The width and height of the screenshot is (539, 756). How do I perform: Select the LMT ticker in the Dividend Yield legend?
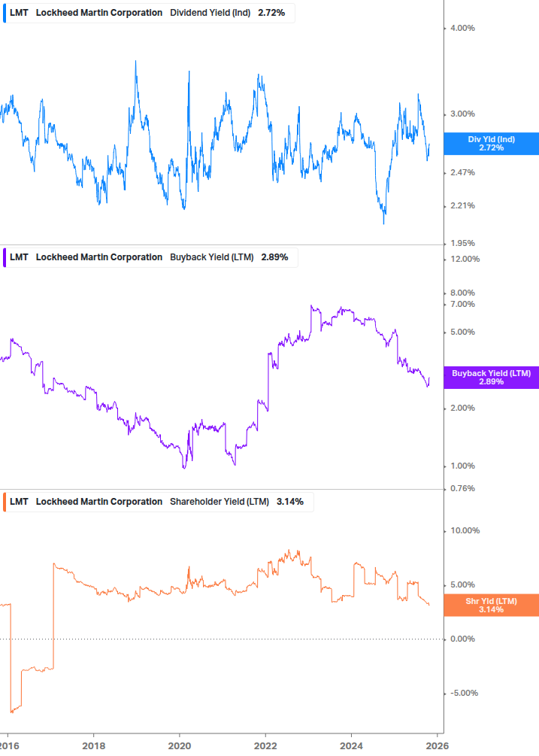tap(19, 13)
